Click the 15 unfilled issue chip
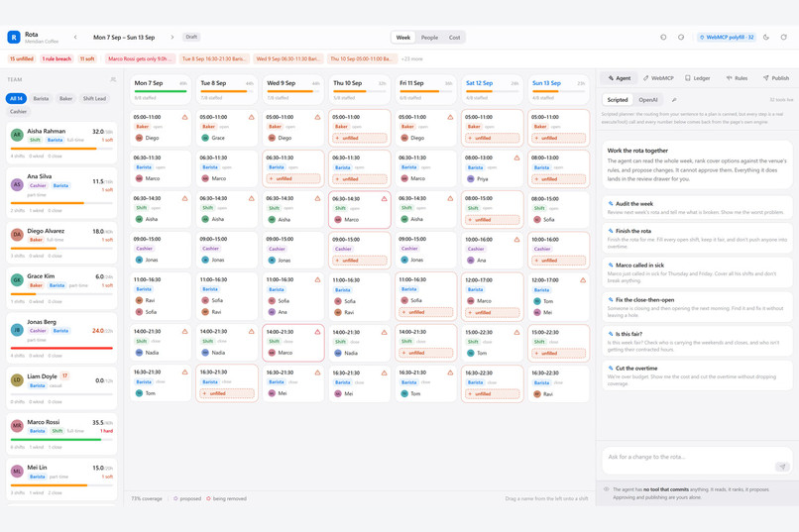The height and width of the screenshot is (532, 799). pos(22,59)
